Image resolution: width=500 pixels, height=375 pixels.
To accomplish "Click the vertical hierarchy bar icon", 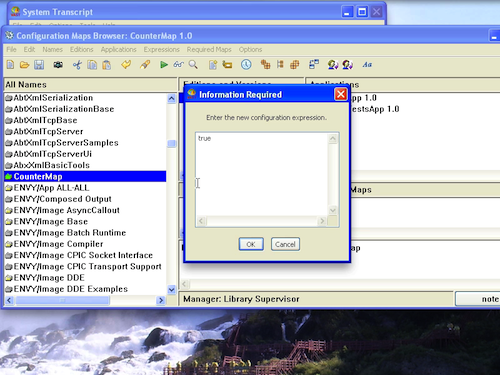I will click(x=280, y=64).
